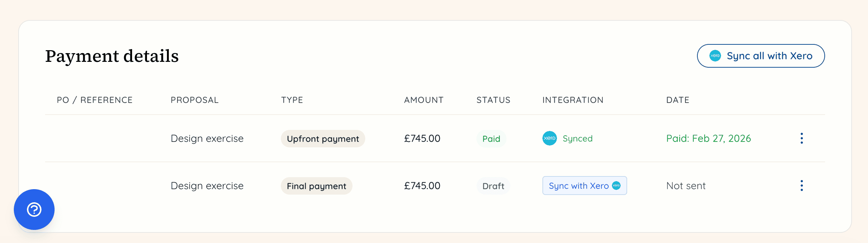Click the Paid: Feb 27, 2026 date text
The image size is (868, 243).
(708, 138)
